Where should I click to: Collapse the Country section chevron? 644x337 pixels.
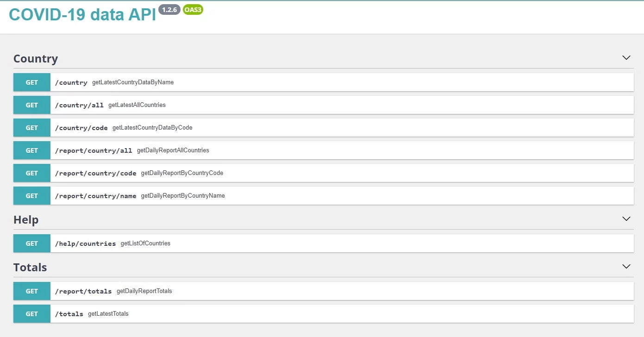(626, 58)
